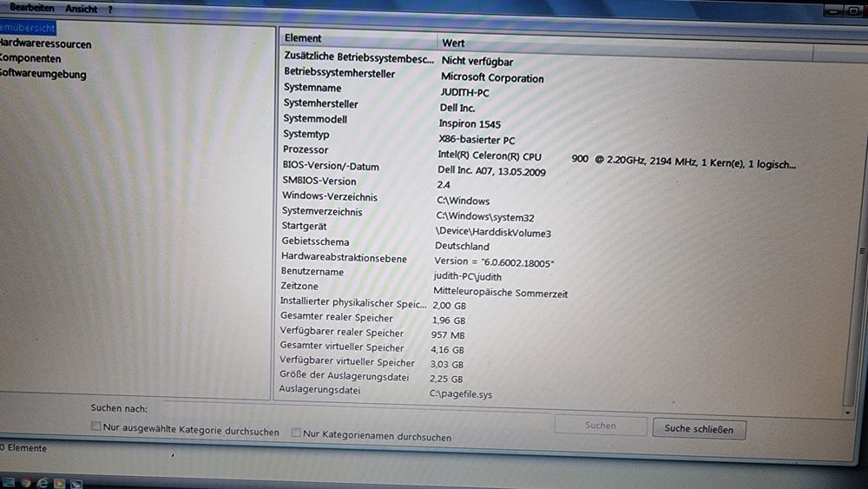868x489 pixels.
Task: Select the Systemübersicht tree node
Action: pyautogui.click(x=28, y=28)
